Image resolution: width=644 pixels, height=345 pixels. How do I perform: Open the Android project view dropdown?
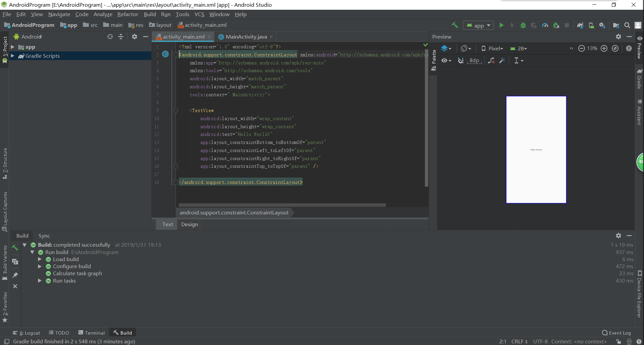pos(28,37)
